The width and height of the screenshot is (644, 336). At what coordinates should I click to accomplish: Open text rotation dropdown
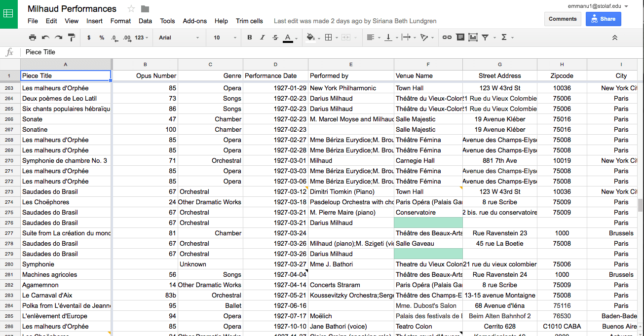click(426, 37)
